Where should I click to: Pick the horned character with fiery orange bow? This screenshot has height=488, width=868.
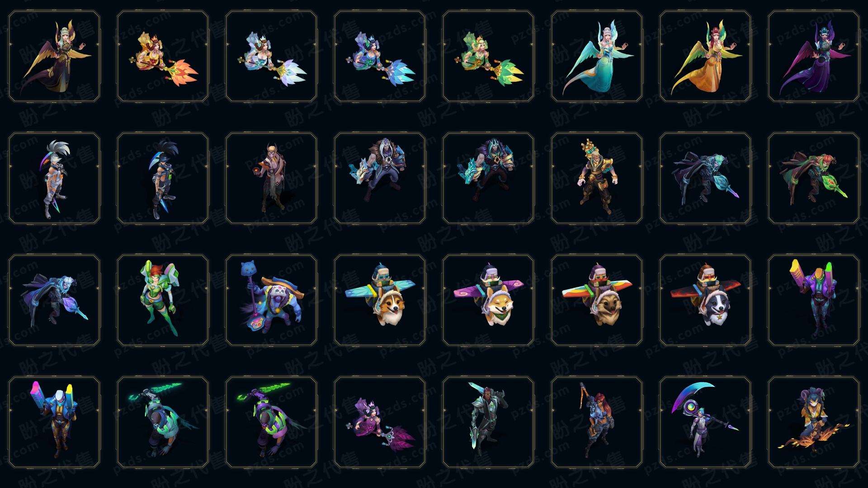(814, 422)
